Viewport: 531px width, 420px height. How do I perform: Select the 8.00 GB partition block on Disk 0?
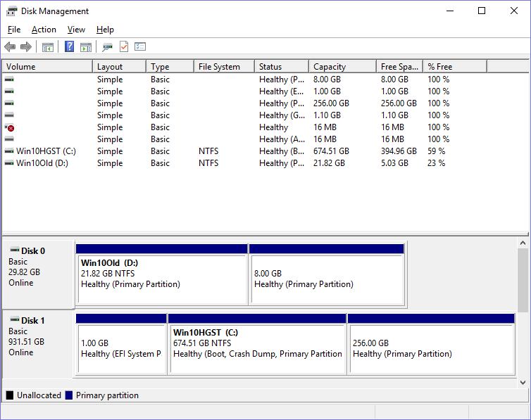click(327, 274)
